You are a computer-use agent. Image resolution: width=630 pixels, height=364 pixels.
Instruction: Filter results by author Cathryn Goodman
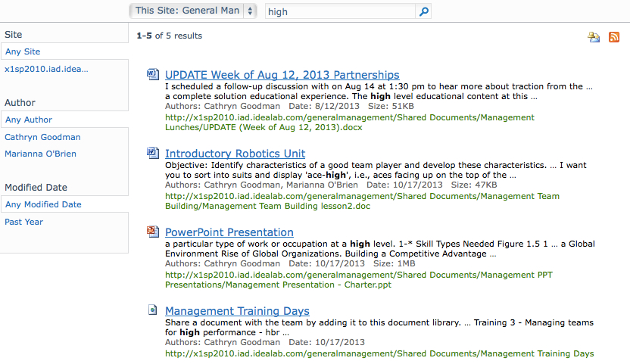(42, 137)
